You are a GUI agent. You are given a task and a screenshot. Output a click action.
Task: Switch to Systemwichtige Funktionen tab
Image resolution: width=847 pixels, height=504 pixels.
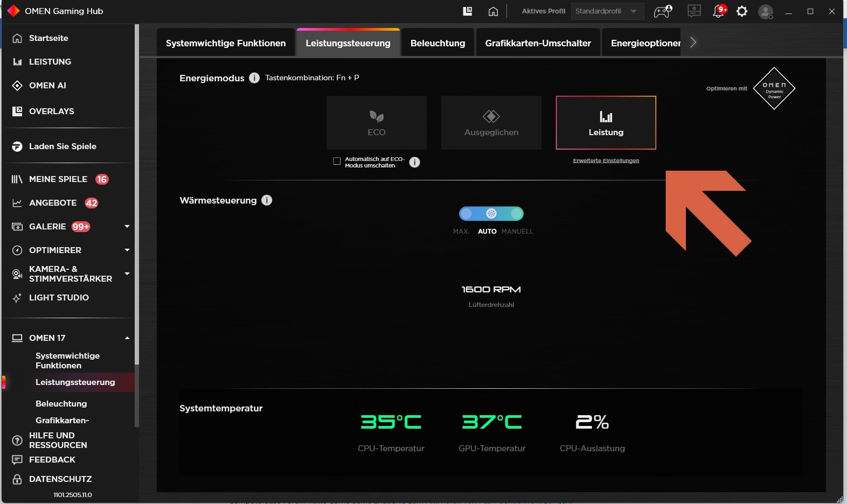(226, 43)
